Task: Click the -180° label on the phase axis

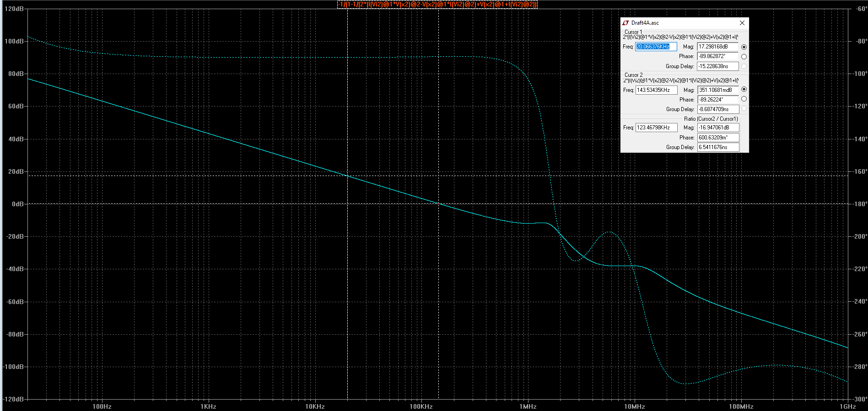Action: click(x=859, y=204)
